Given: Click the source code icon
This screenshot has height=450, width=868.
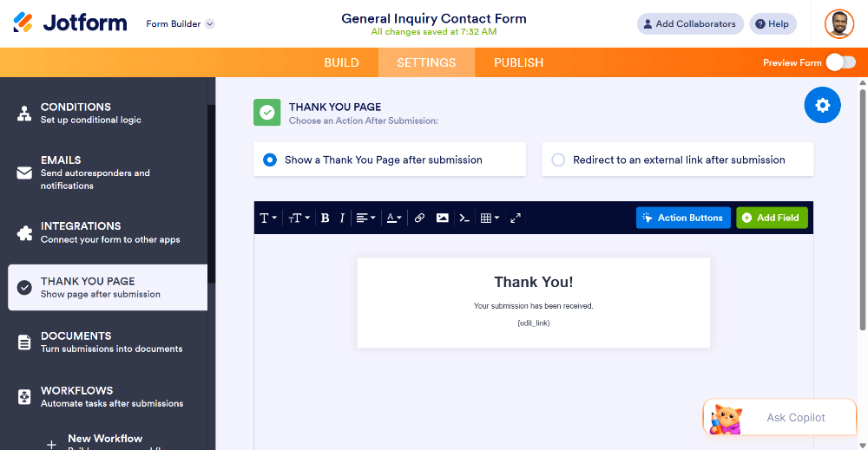Looking at the screenshot, I should [x=464, y=218].
